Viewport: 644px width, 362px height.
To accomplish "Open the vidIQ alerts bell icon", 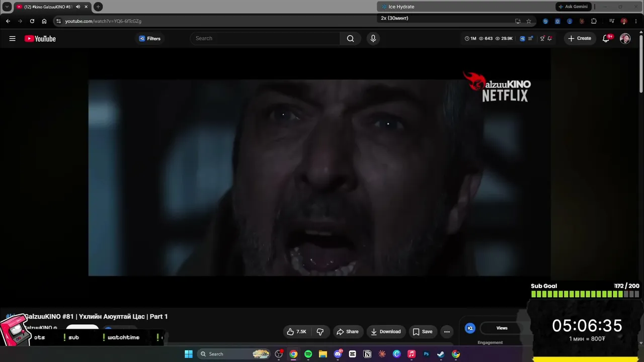I will 550,39.
